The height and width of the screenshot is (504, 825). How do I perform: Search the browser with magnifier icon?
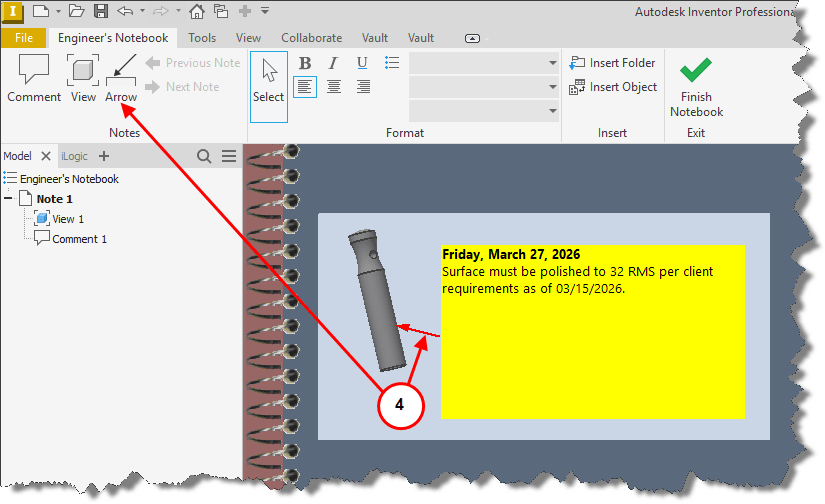[x=204, y=156]
